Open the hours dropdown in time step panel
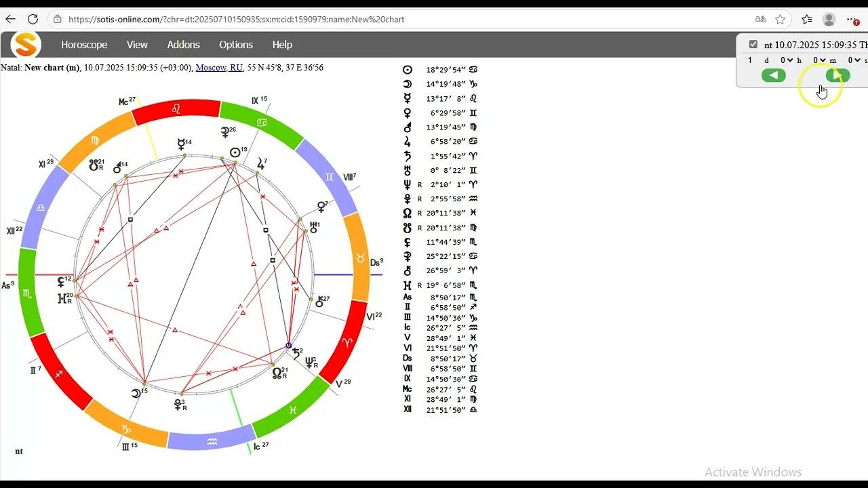 click(786, 60)
